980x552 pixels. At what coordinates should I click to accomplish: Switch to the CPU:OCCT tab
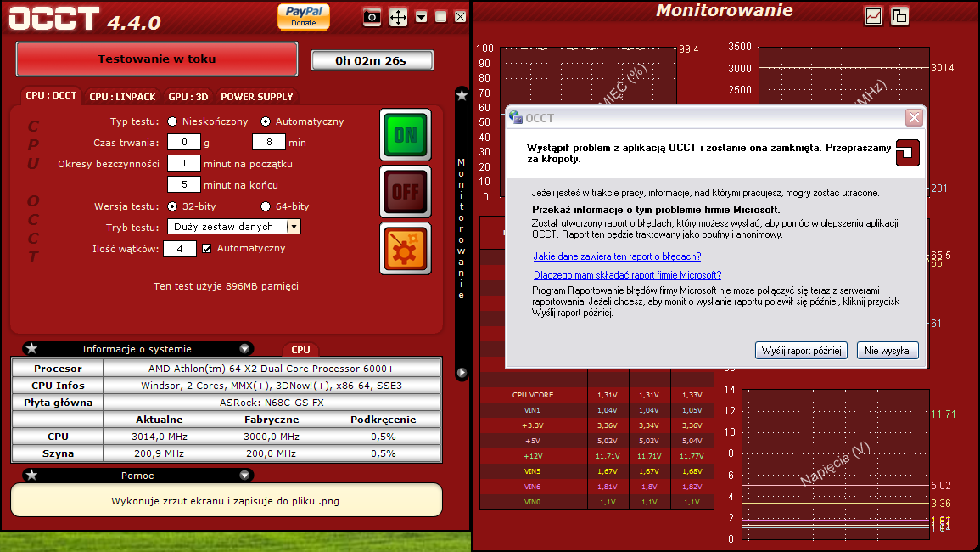pos(51,96)
